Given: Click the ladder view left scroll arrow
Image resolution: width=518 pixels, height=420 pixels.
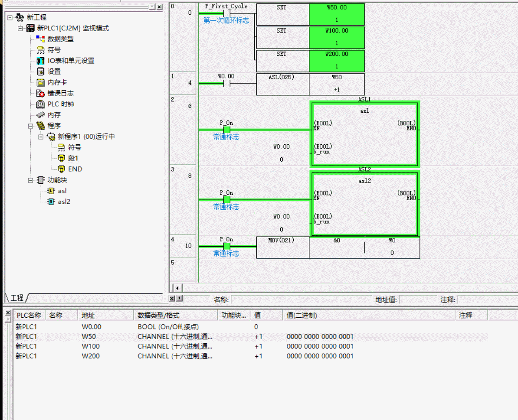Looking at the screenshot, I should 177,288.
